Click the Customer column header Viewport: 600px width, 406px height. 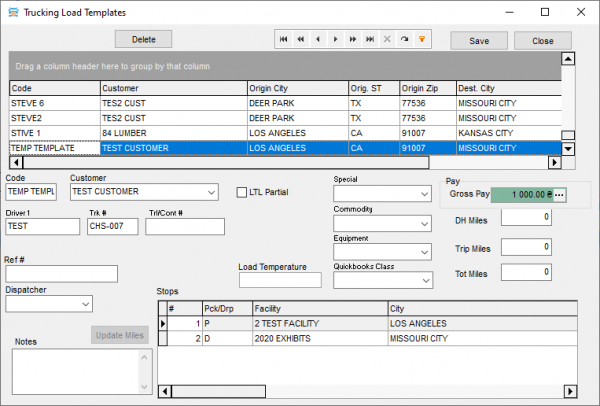coord(172,88)
